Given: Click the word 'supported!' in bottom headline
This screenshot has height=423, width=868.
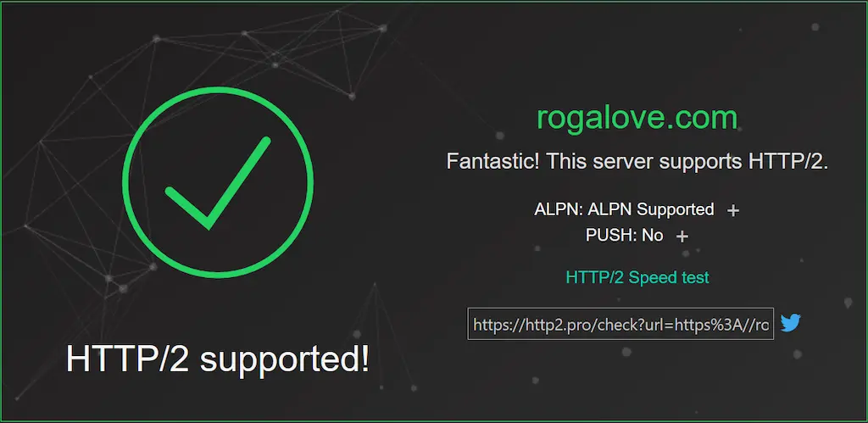Looking at the screenshot, I should click(x=285, y=360).
